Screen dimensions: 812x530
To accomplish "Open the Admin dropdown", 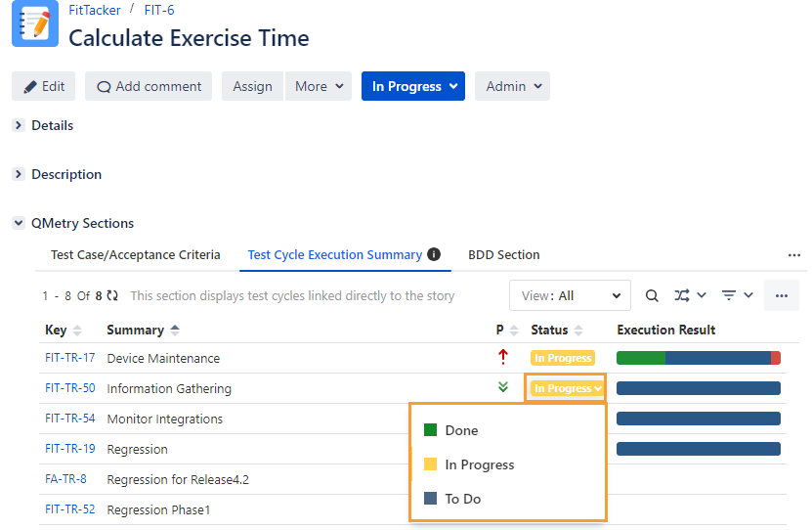I will pyautogui.click(x=513, y=86).
